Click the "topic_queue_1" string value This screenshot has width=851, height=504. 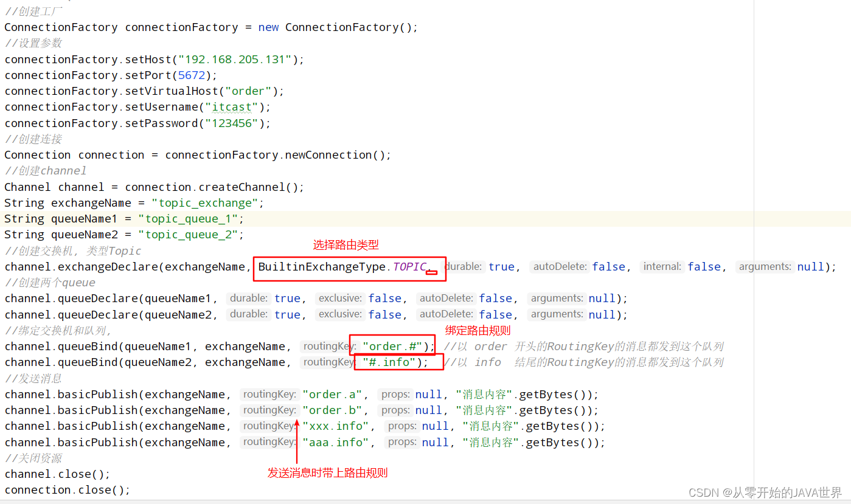point(188,218)
